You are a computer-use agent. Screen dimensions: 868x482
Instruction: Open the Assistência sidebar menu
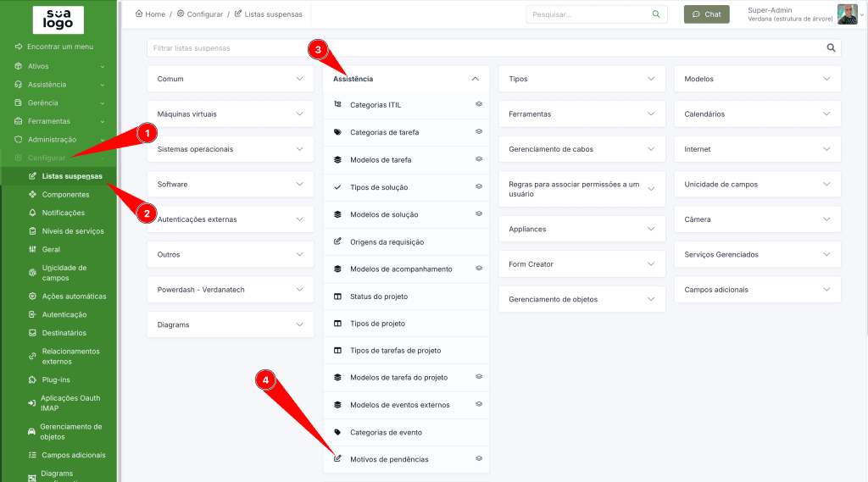pyautogui.click(x=58, y=84)
